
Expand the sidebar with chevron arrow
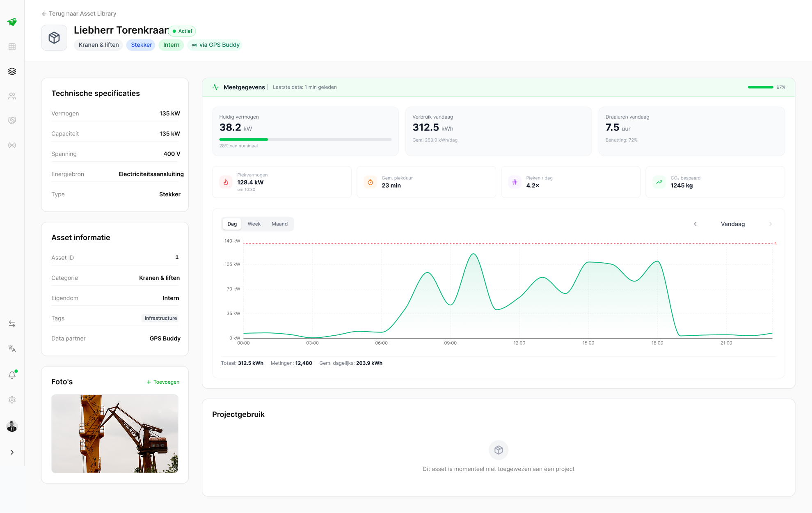pos(12,452)
